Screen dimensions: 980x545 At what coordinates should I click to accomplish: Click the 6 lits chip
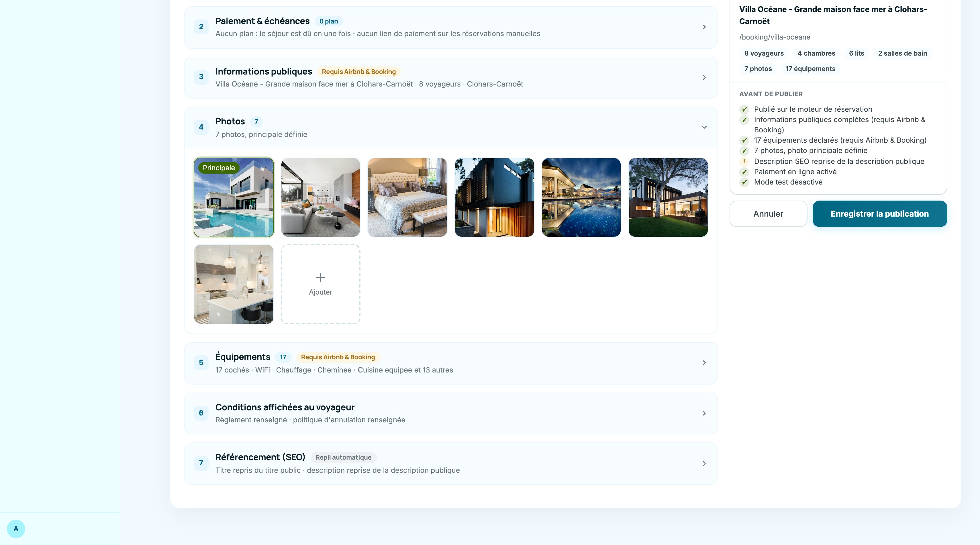(856, 53)
